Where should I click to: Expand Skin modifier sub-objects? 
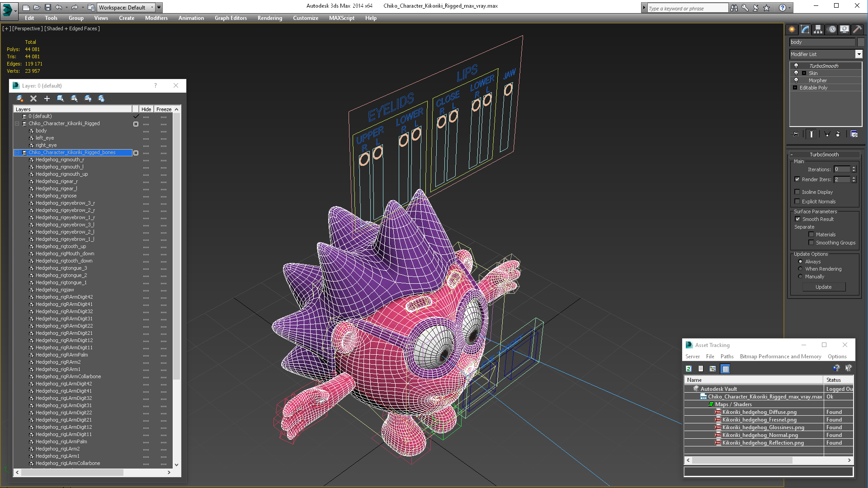pyautogui.click(x=804, y=73)
